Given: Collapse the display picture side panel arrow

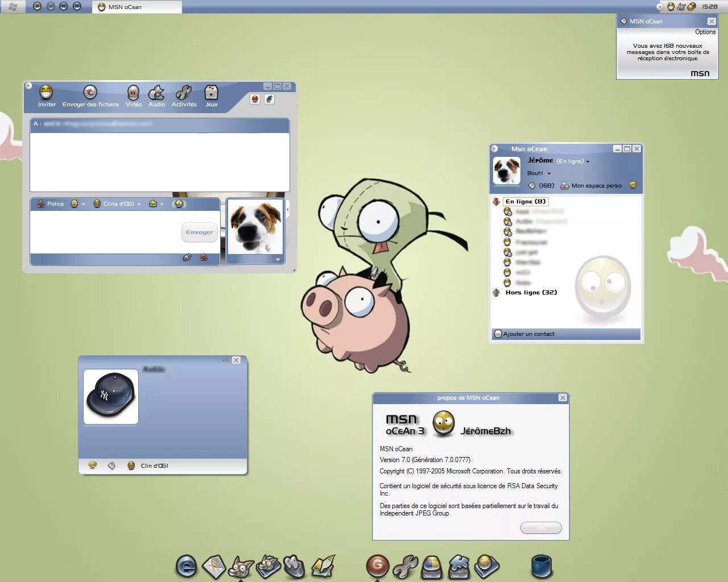Looking at the screenshot, I should click(287, 210).
